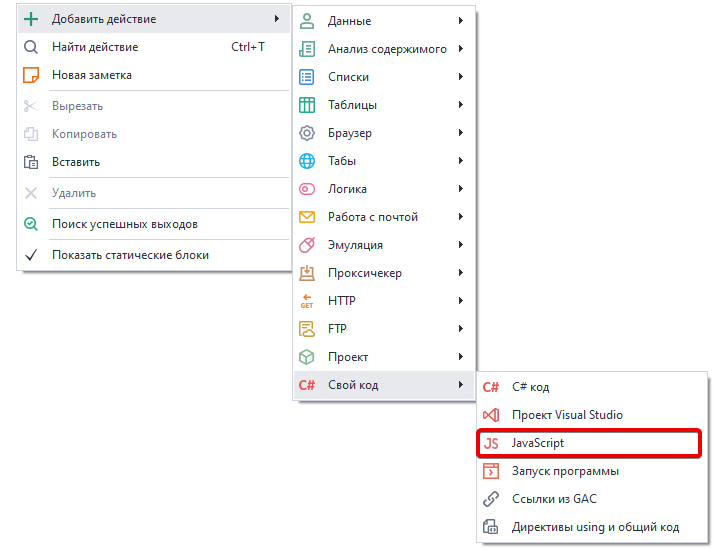716x550 pixels.
Task: Click the GET icon for HTTP
Action: [x=308, y=301]
